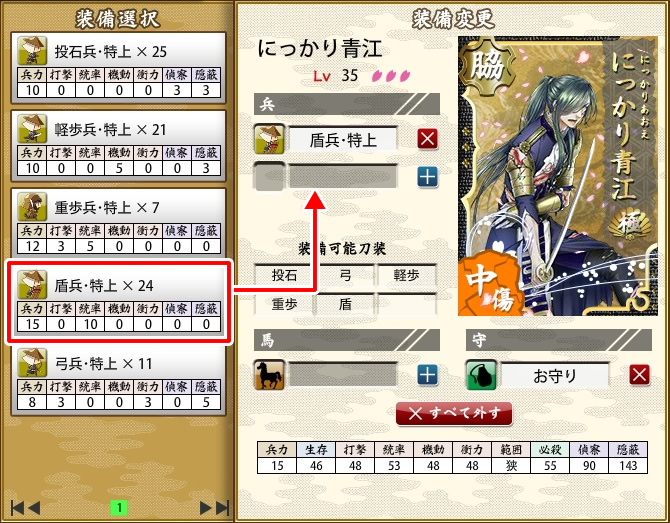Jump to the first page of the list
This screenshot has width=670, height=523.
[x=17, y=508]
